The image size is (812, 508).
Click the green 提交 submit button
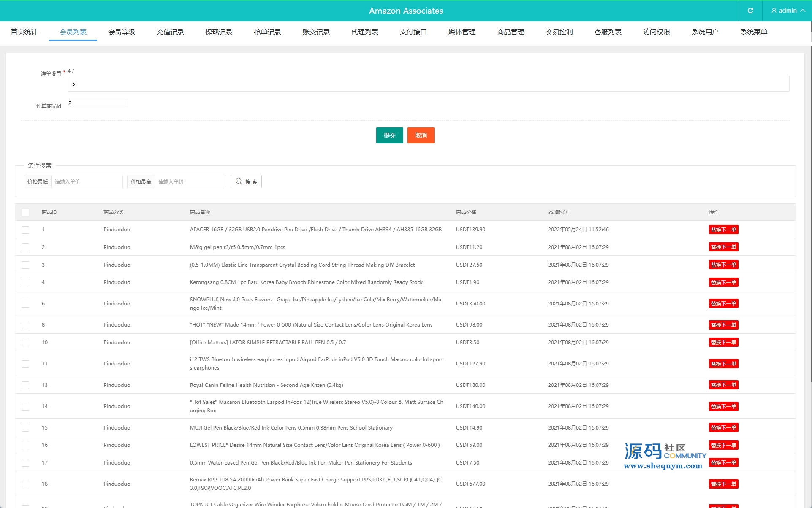[389, 135]
